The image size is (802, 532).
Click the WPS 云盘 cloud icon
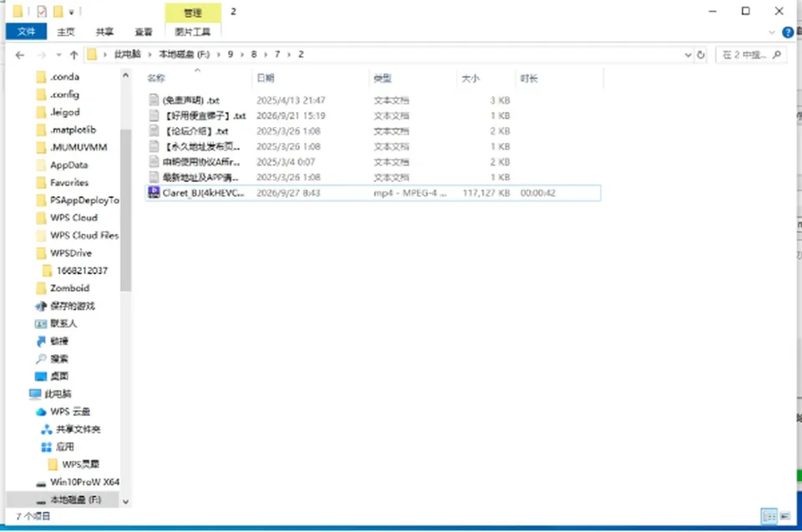(x=41, y=412)
